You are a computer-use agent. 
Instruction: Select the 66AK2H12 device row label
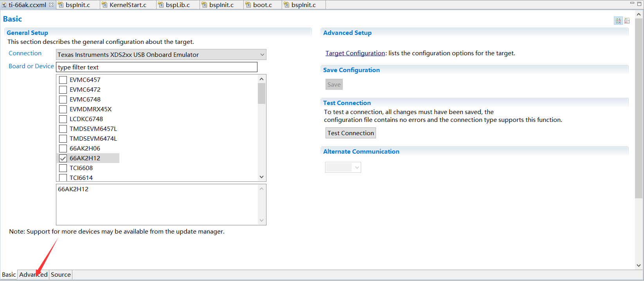tap(85, 158)
